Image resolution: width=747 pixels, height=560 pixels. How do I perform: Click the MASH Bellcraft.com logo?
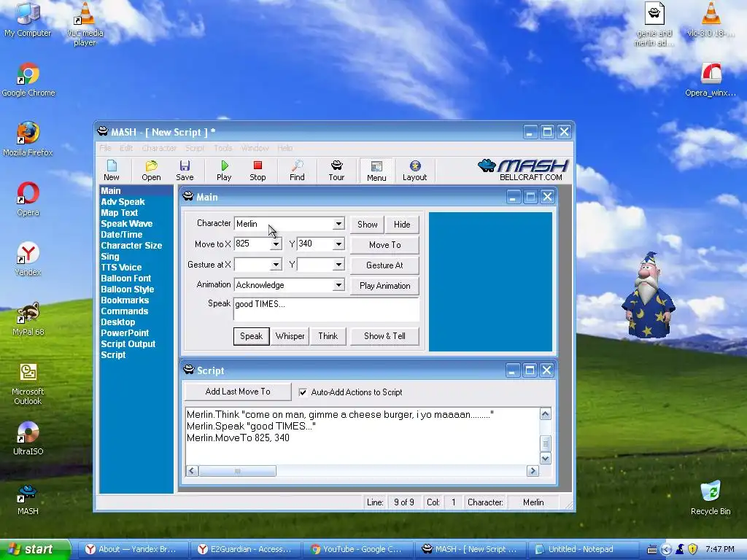click(523, 170)
